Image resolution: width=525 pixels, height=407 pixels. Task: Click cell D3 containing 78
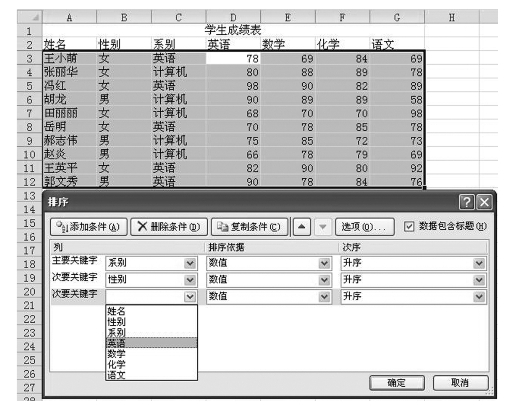click(233, 59)
